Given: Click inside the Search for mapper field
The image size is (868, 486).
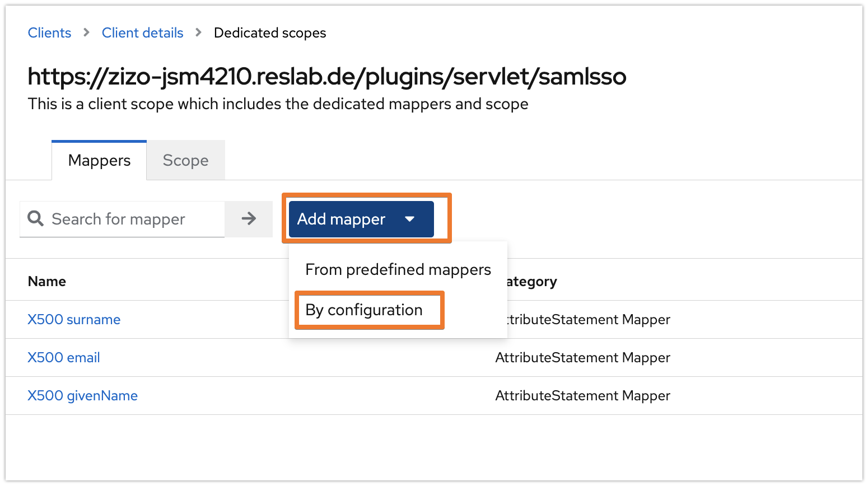Looking at the screenshot, I should [x=123, y=219].
